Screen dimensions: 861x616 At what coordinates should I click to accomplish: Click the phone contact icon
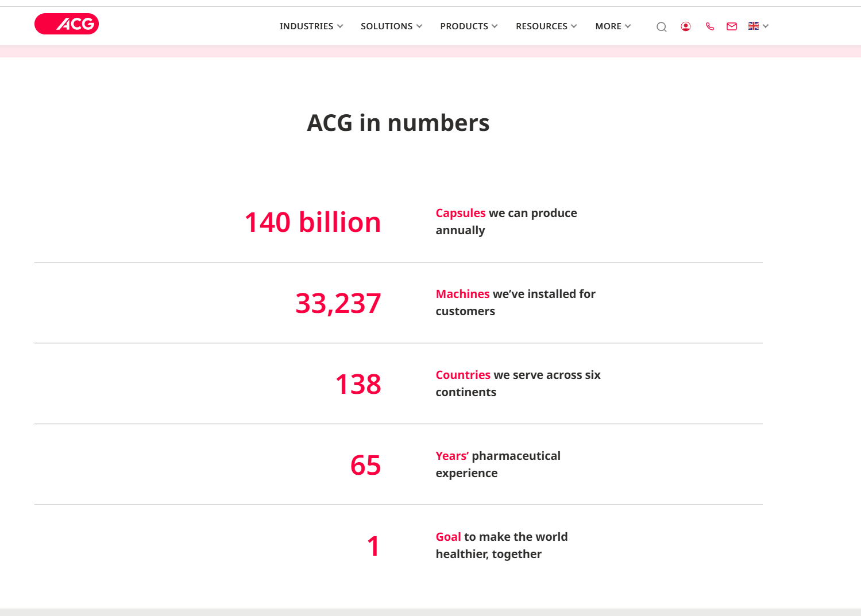point(710,26)
